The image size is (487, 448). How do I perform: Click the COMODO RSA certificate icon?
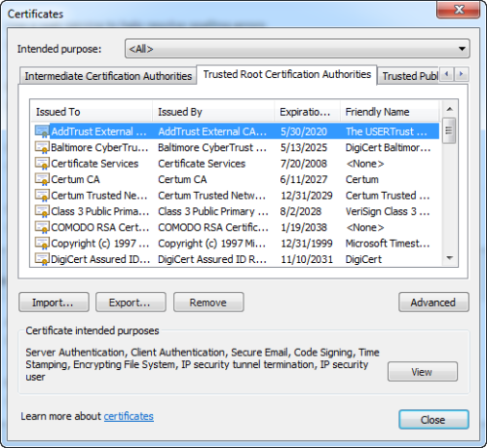coord(42,227)
